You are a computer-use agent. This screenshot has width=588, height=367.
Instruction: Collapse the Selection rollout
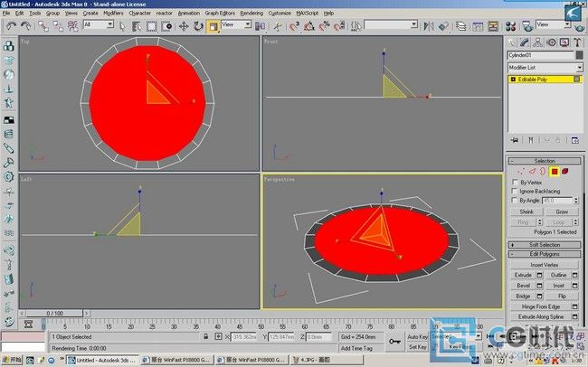point(545,161)
